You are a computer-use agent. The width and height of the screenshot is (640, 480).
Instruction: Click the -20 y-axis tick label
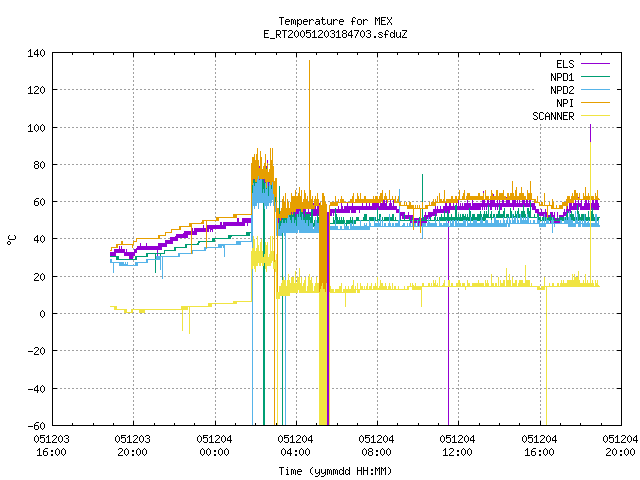[x=36, y=351]
